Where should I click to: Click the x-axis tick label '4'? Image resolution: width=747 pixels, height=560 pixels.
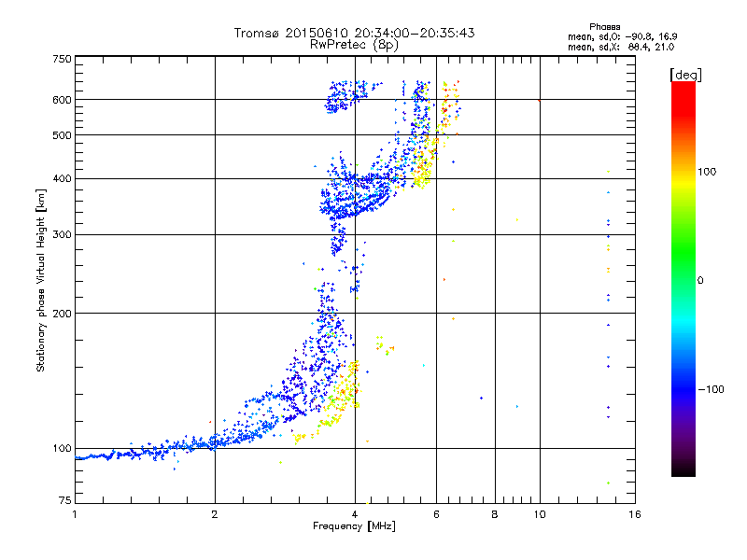[x=355, y=514]
